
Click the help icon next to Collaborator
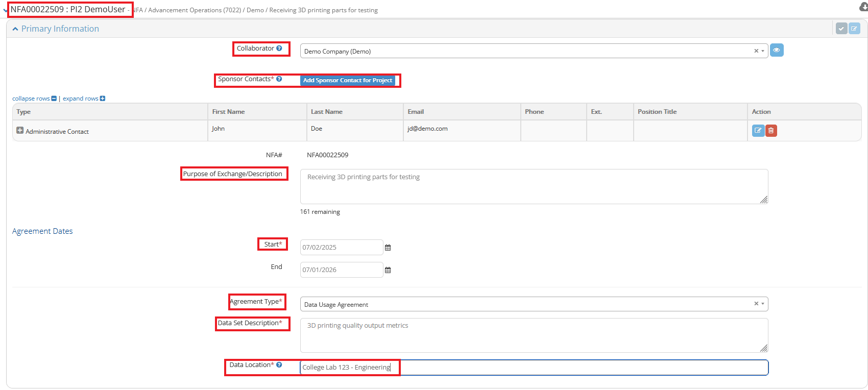(x=279, y=48)
